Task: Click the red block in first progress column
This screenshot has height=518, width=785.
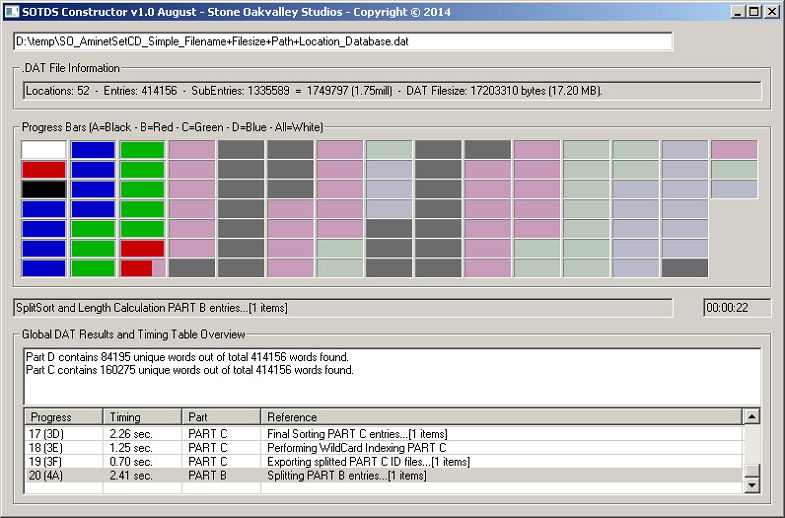Action: (43, 170)
